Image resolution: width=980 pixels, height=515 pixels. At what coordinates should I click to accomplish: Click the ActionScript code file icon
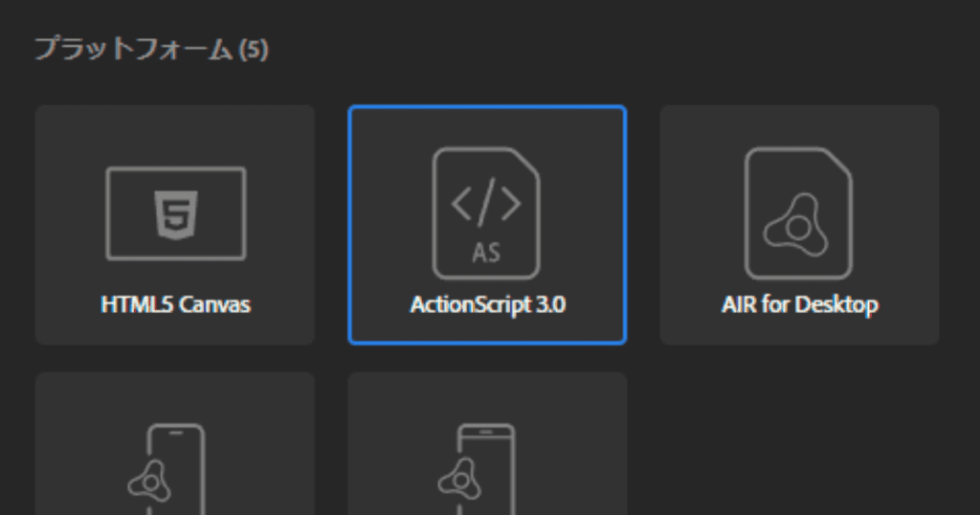click(486, 213)
